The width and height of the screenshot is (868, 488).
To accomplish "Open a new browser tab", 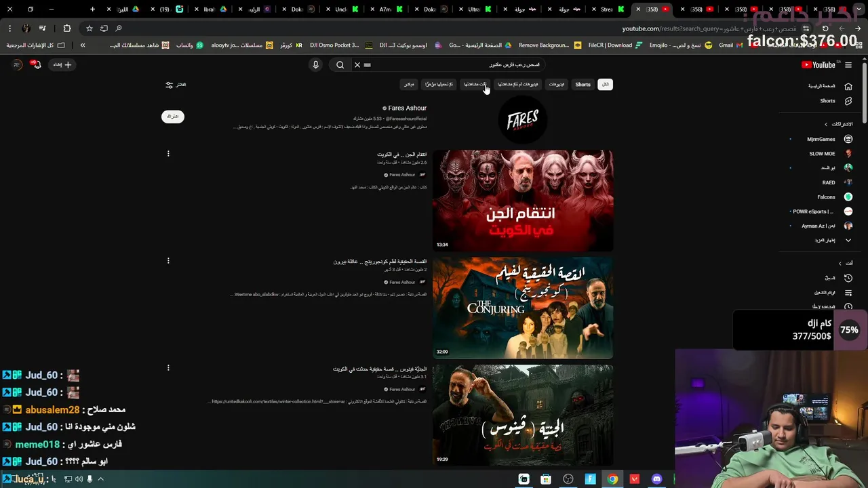I will click(93, 9).
